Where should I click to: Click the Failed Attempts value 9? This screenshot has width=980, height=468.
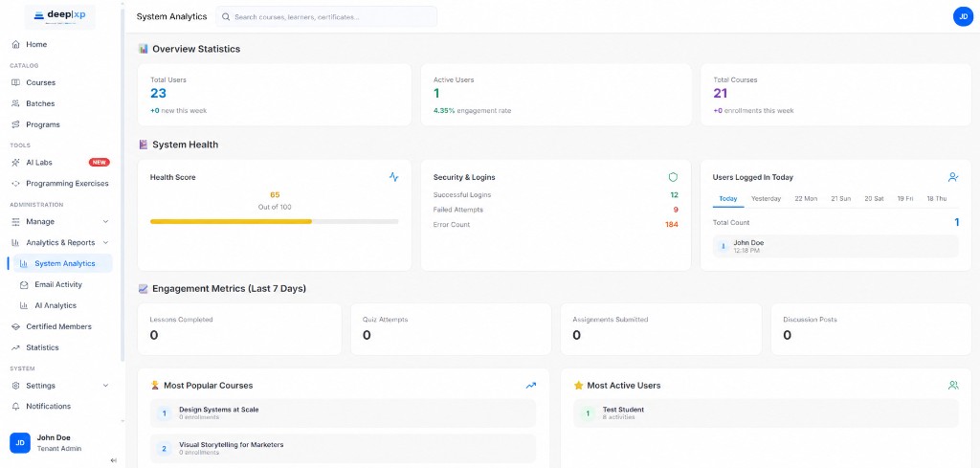point(676,210)
